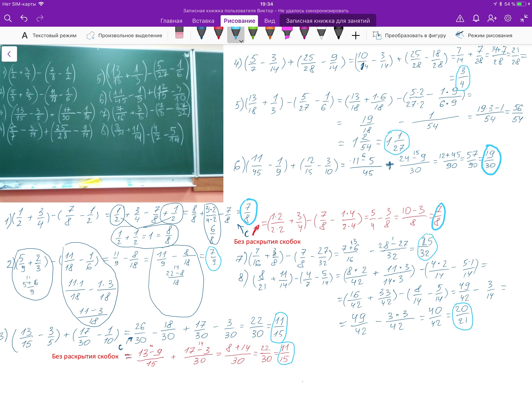532x399 pixels.
Task: Exit full screen mode
Action: click(x=524, y=18)
